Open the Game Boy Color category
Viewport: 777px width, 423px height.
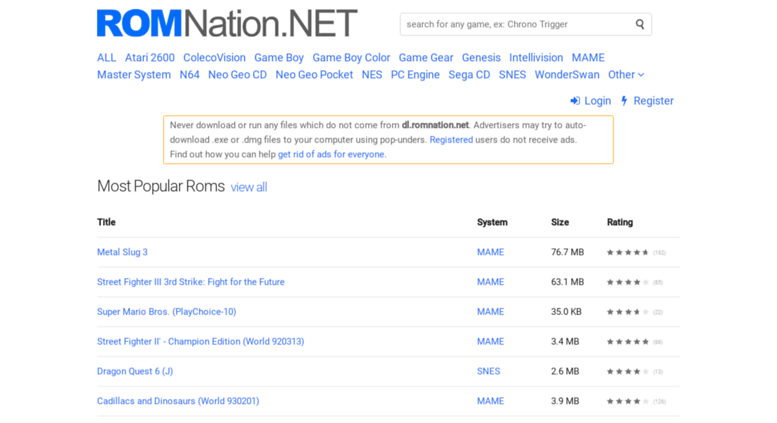click(351, 58)
